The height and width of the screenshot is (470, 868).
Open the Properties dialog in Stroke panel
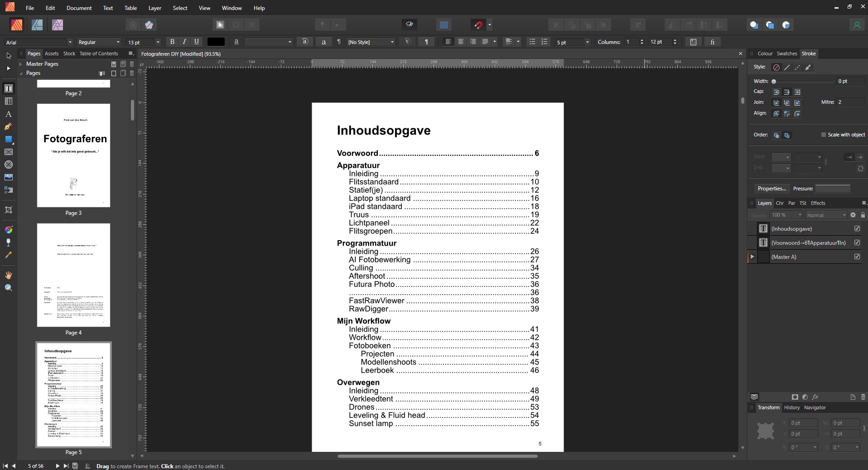772,189
